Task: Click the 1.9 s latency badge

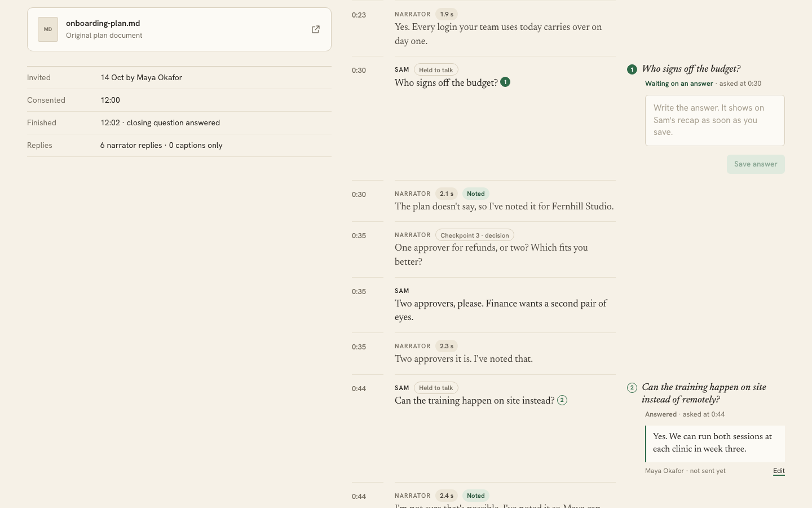Action: (447, 14)
